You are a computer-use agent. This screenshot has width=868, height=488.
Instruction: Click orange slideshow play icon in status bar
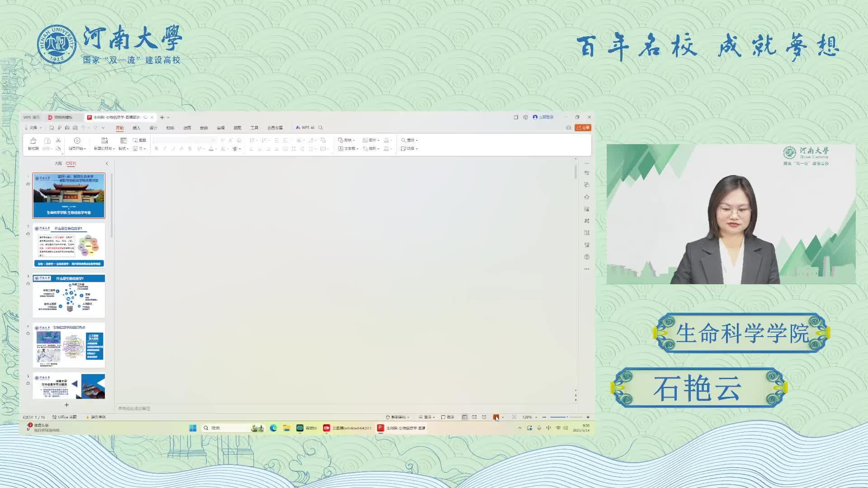[496, 417]
